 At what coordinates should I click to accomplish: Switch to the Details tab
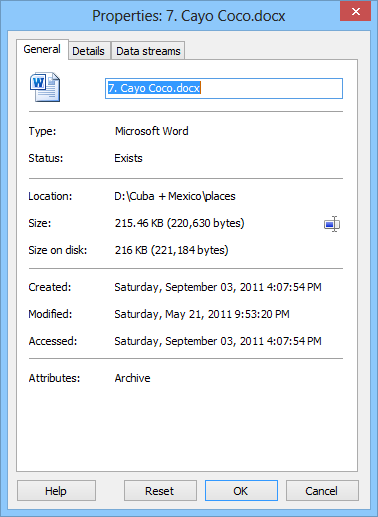click(x=88, y=51)
